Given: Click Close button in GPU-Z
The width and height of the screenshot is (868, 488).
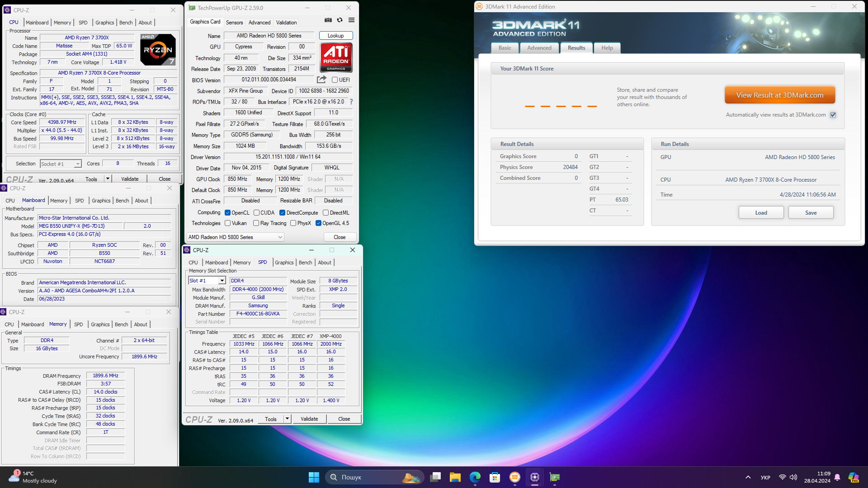Looking at the screenshot, I should pyautogui.click(x=340, y=237).
